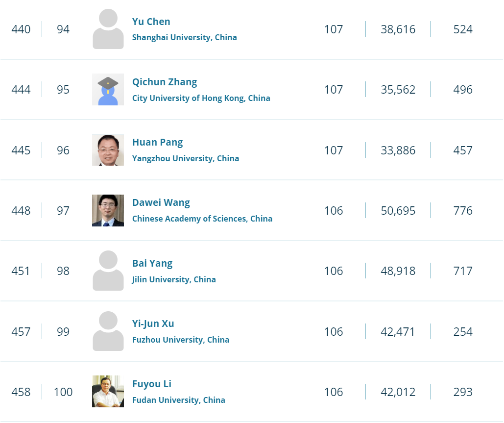This screenshot has width=504, height=423.
Task: Click Bai Yang's grey placeholder avatar
Action: 108,271
